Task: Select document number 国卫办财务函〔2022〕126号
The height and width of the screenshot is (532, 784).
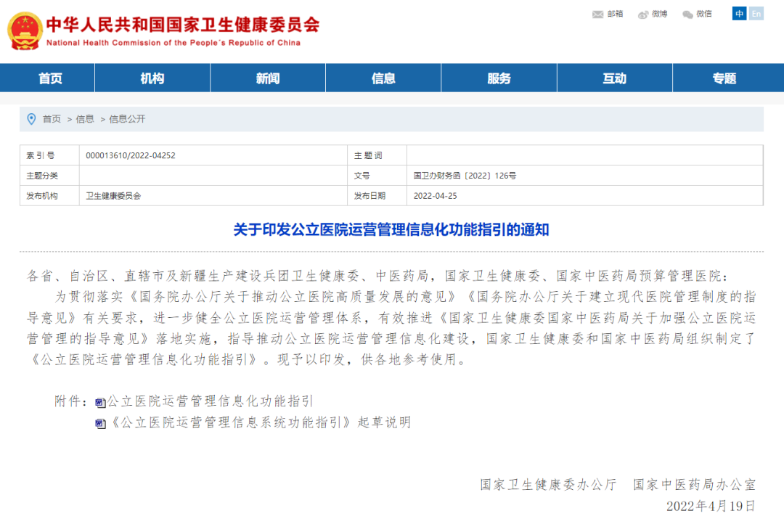Action: pyautogui.click(x=465, y=176)
